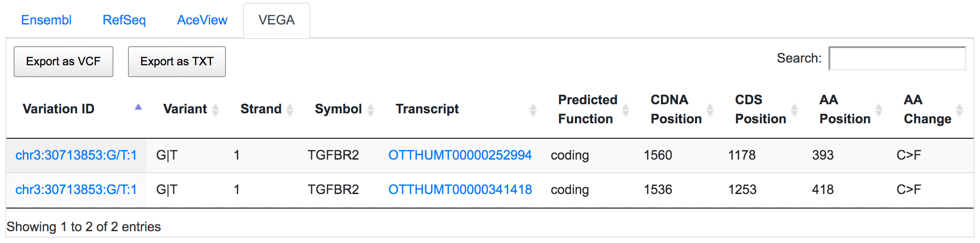Open the RefSeq tab
Image resolution: width=980 pixels, height=243 pixels.
click(x=124, y=20)
